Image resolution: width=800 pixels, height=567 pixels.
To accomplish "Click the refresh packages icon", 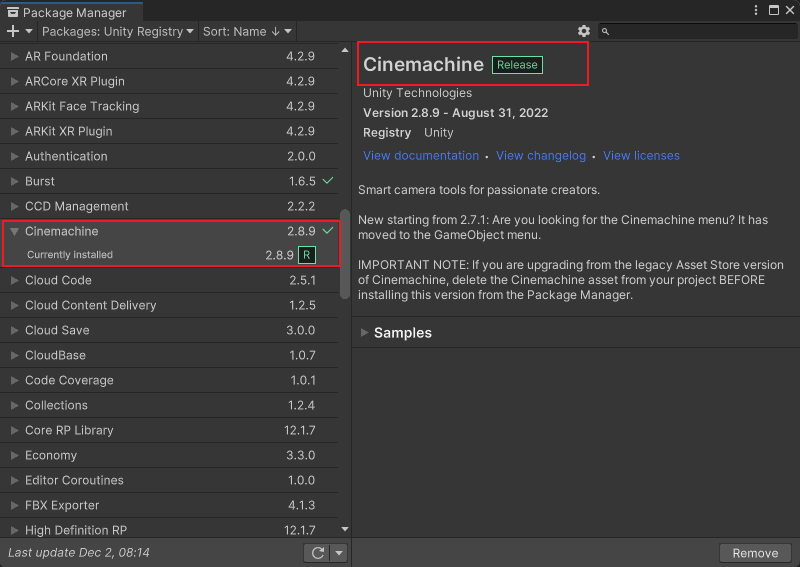I will pos(317,553).
